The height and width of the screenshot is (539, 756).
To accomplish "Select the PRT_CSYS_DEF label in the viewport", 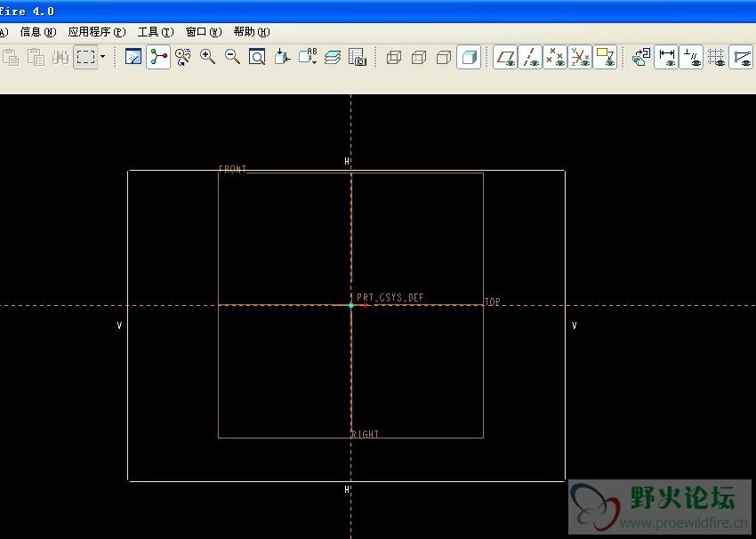I will pos(390,298).
